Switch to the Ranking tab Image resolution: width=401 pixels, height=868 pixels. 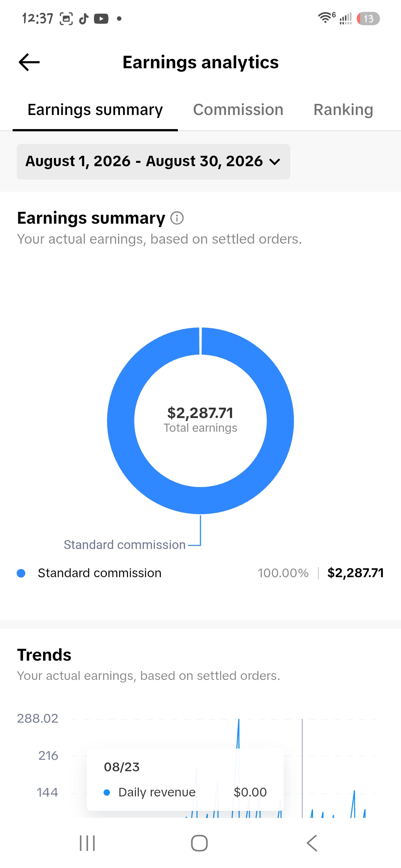point(343,110)
